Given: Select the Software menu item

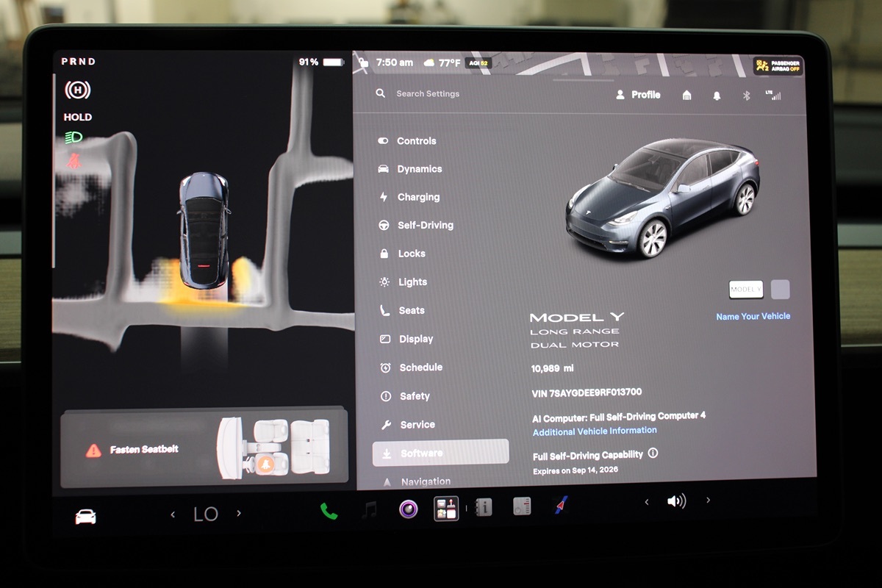Looking at the screenshot, I should 440,453.
